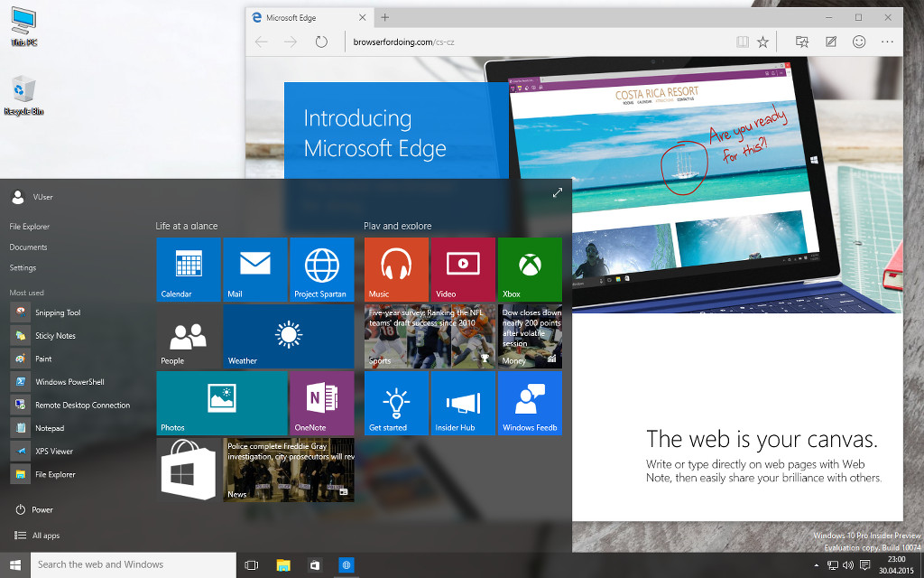The width and height of the screenshot is (924, 578).
Task: Open the Insider Hub tile
Action: point(463,404)
